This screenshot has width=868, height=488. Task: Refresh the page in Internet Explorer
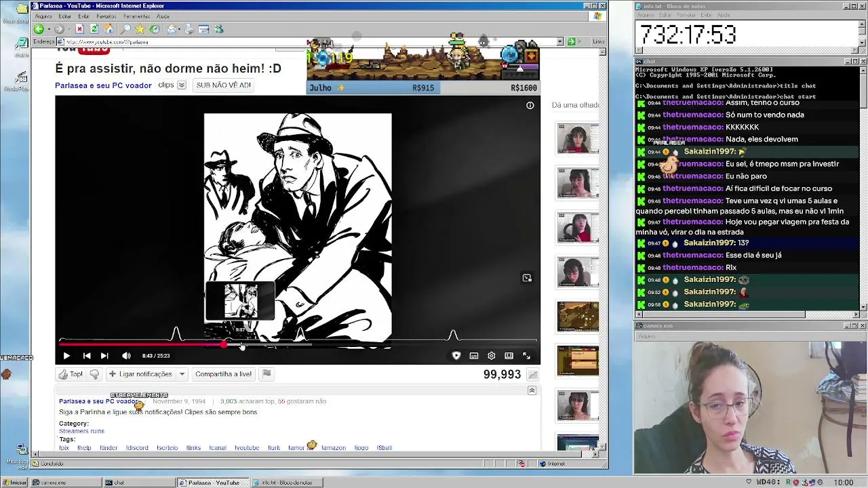[94, 29]
